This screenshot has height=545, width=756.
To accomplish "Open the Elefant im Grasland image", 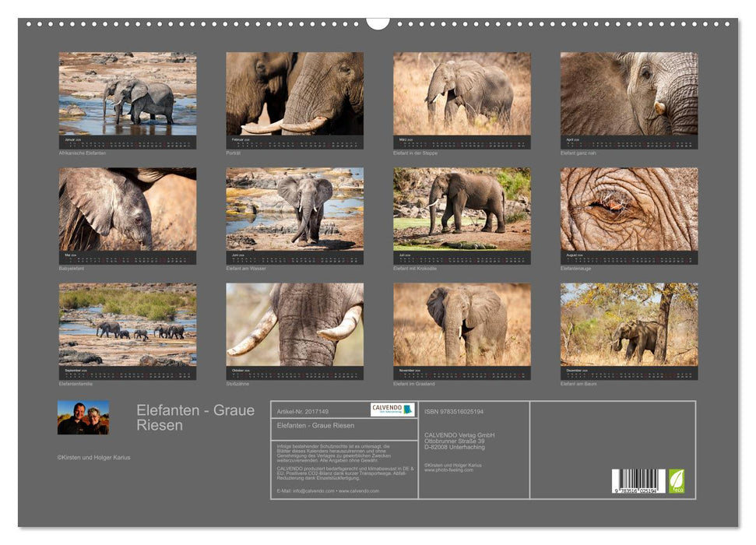I will 462,325.
